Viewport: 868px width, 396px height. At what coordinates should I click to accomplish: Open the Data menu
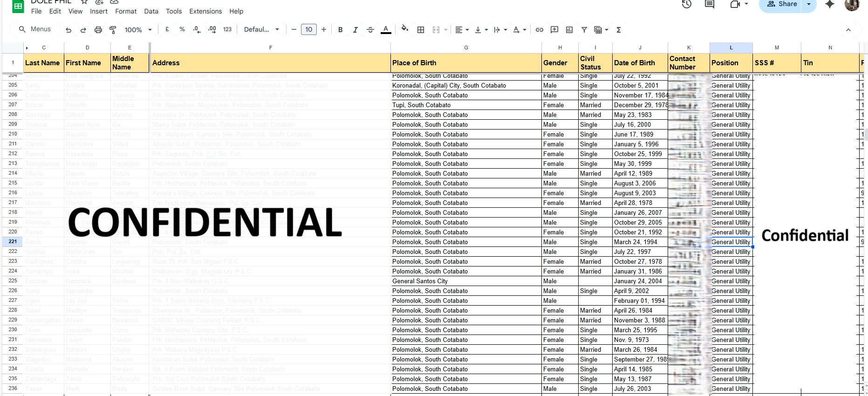(x=151, y=11)
